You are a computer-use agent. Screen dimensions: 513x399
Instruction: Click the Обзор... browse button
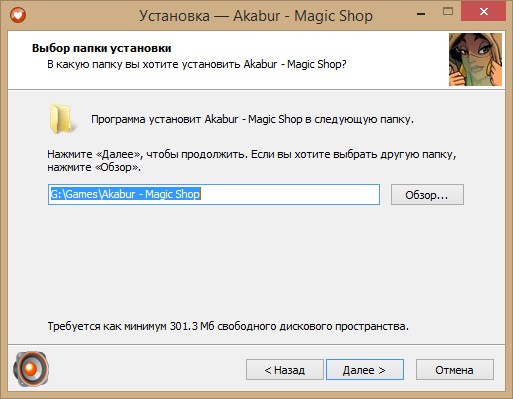[427, 195]
